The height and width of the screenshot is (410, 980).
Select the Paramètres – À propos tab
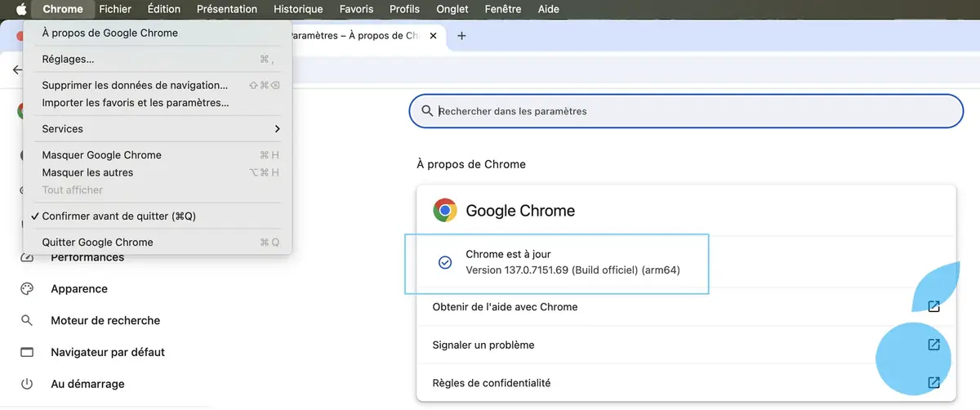coord(355,36)
